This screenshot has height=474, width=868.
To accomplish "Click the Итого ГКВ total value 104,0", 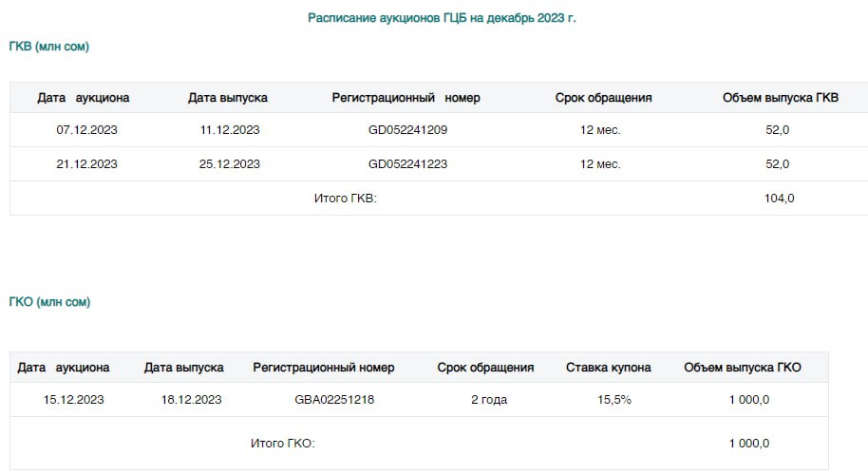I will coord(780,199).
